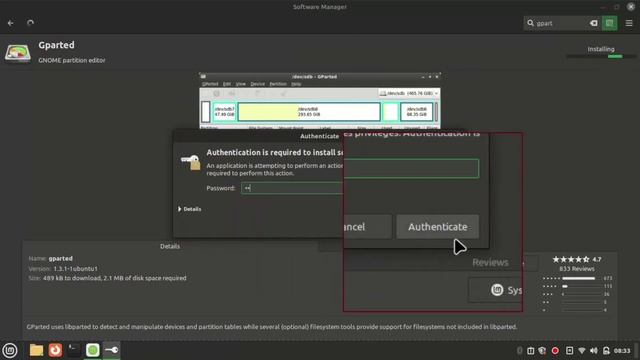Click the Authenticate button

tap(438, 227)
